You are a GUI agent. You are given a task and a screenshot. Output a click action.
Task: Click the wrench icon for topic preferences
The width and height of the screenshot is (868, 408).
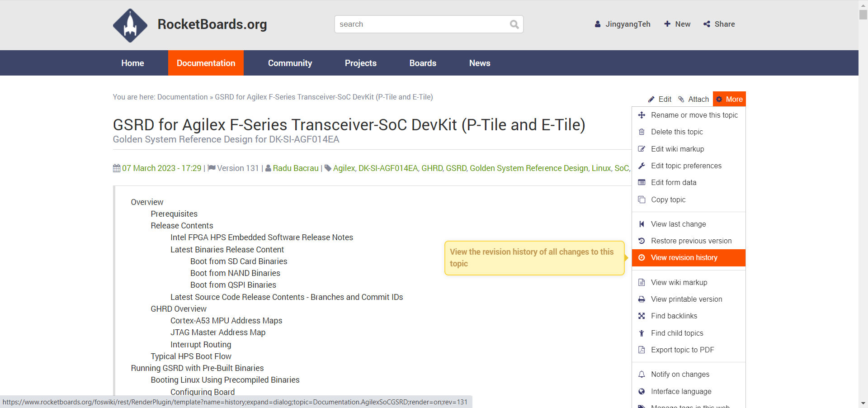click(642, 166)
